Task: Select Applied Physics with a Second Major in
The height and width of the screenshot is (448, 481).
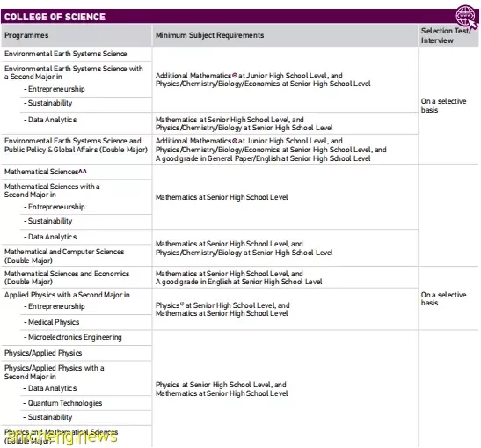Action: [67, 295]
